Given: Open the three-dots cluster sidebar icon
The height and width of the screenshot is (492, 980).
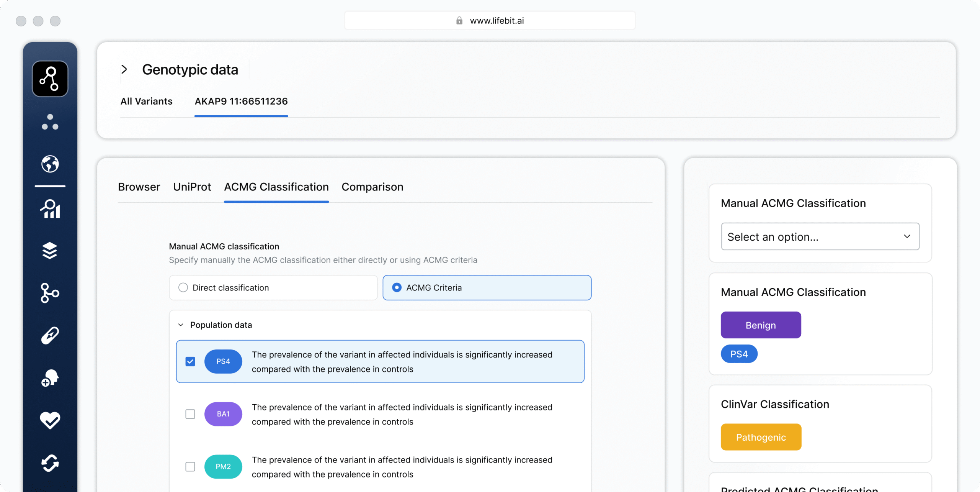Looking at the screenshot, I should 50,122.
